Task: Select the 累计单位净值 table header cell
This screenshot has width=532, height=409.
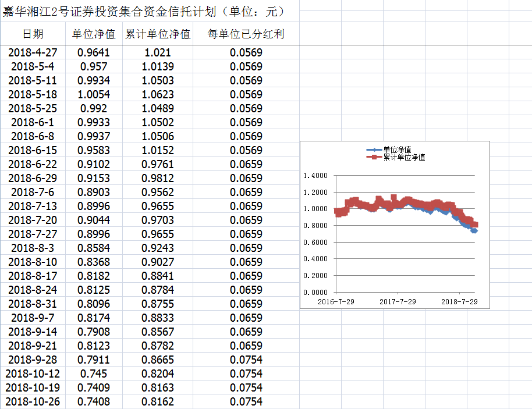Action: point(158,34)
